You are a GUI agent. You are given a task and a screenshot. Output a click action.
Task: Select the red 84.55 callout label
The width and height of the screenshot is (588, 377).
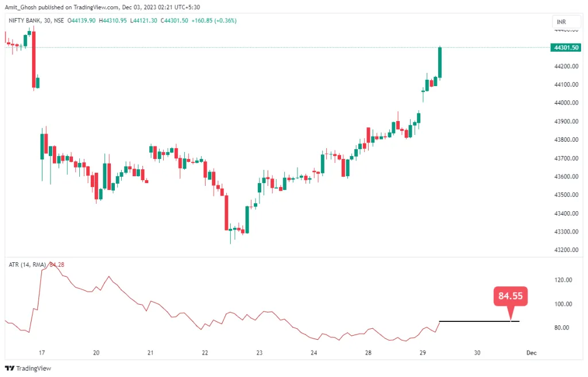pyautogui.click(x=510, y=297)
